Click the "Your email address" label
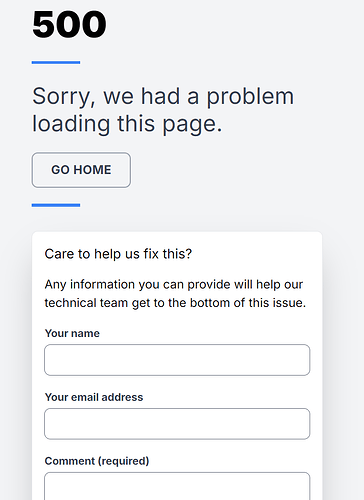Screen dimensions: 364x500 click(x=94, y=397)
